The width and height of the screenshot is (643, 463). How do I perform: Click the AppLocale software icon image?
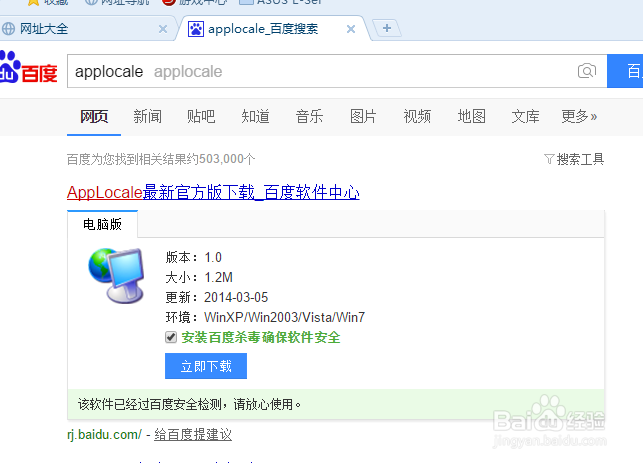pyautogui.click(x=116, y=276)
